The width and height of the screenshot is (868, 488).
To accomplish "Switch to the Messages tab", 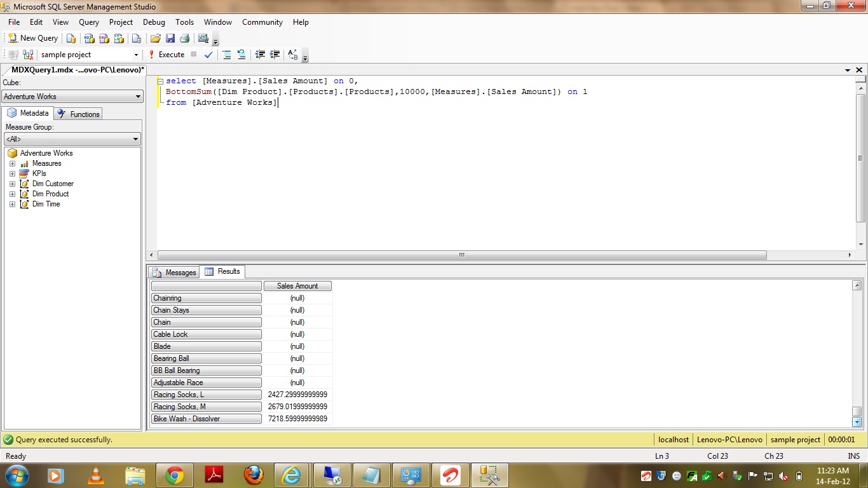I will [x=175, y=273].
